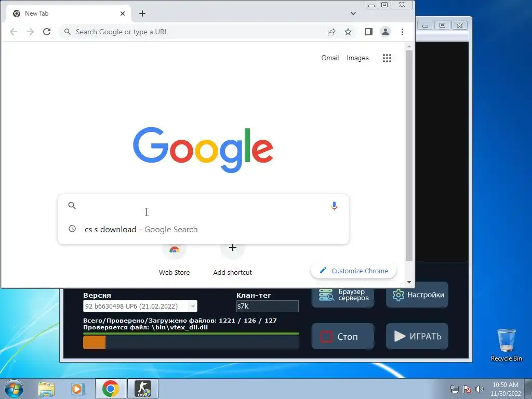Viewport: 532px width, 399px height.
Task: Minimize the launcher window behind Chrome
Action: (425, 25)
